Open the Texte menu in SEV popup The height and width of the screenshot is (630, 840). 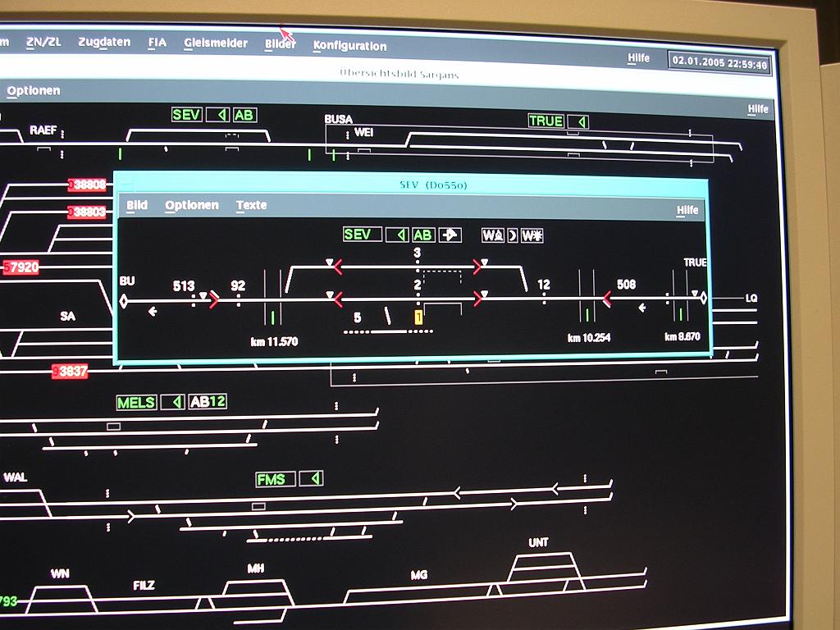[251, 205]
